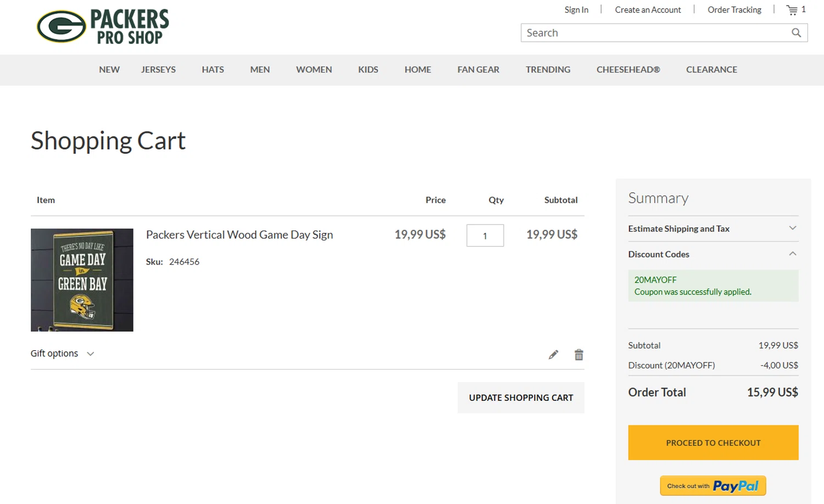Go to home via Packers Pro Shop logo
Screen dimensions: 824x504
pos(103,26)
